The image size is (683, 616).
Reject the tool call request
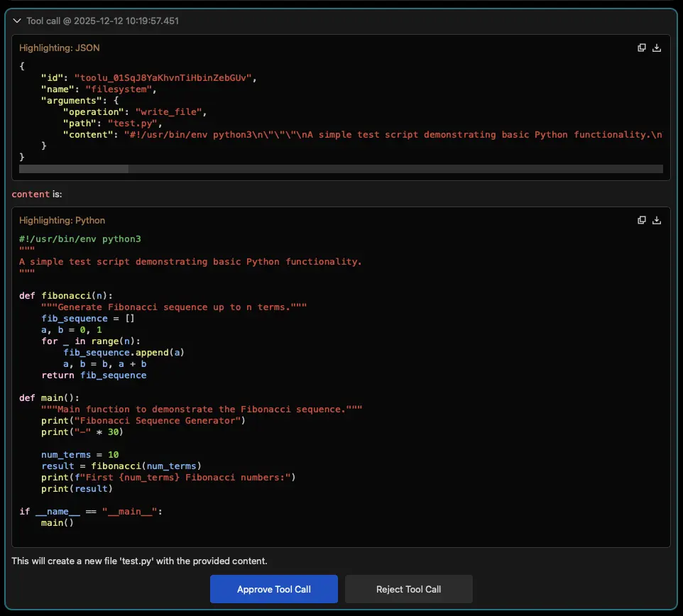click(408, 588)
